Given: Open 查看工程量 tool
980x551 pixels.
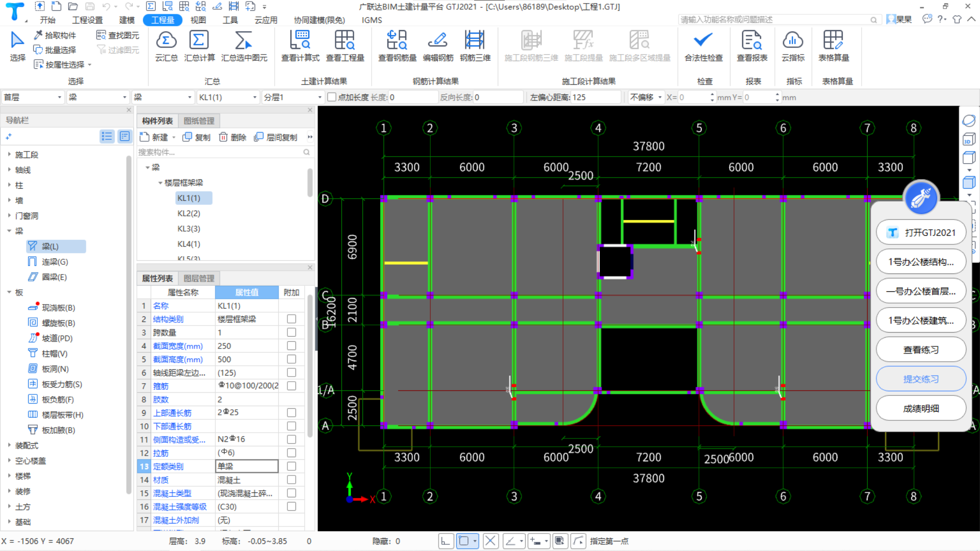Looking at the screenshot, I should pyautogui.click(x=345, y=46).
